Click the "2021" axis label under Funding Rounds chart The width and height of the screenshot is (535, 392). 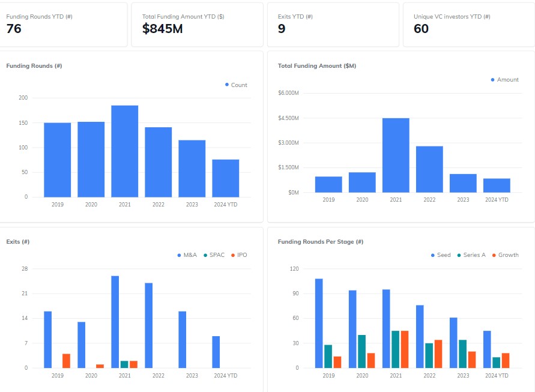(x=125, y=205)
